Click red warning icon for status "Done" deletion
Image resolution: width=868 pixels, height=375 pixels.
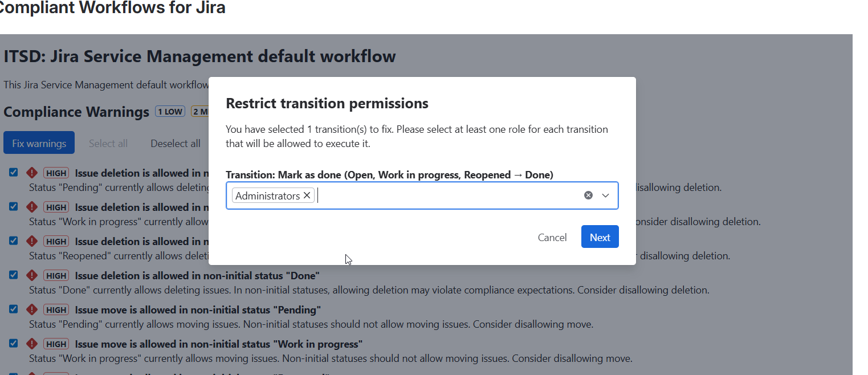(32, 275)
